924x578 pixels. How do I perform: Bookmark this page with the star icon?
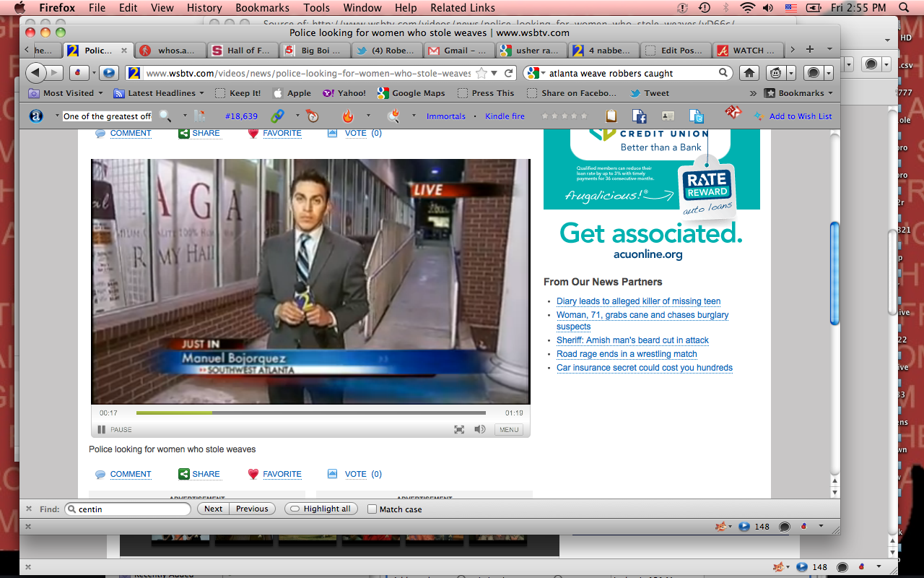click(x=481, y=73)
